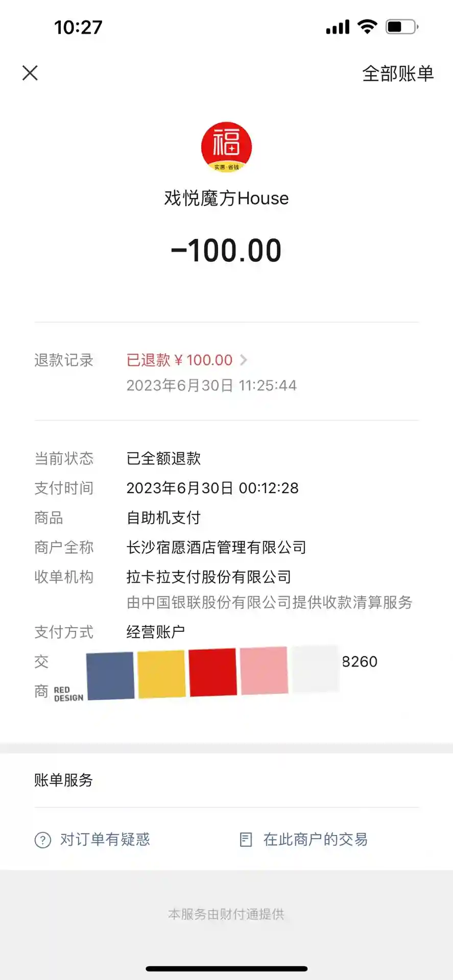Tap the merchant name 戏悦魔方House
Viewport: 453px width, 980px height.
coord(226,198)
